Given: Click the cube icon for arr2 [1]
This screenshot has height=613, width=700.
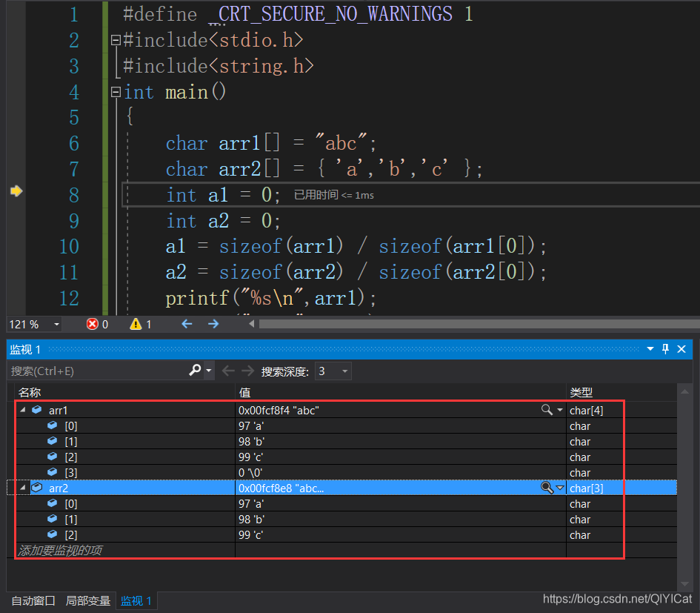Looking at the screenshot, I should [x=53, y=519].
